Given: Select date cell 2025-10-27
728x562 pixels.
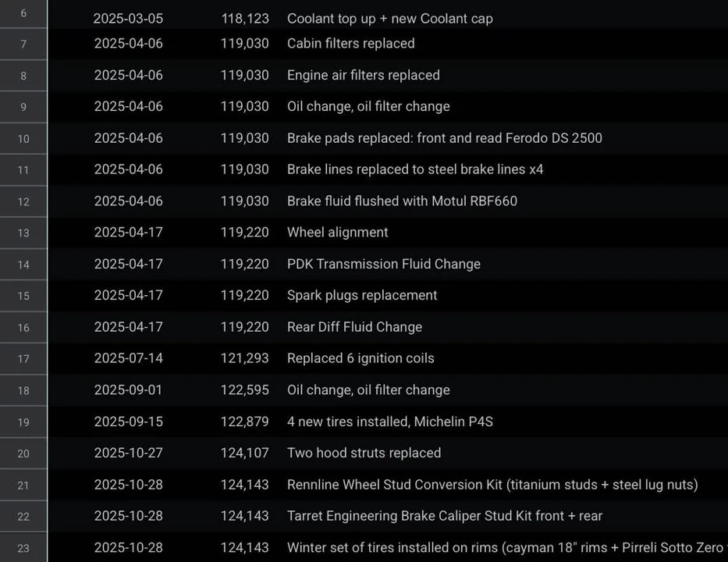Looking at the screenshot, I should point(128,453).
